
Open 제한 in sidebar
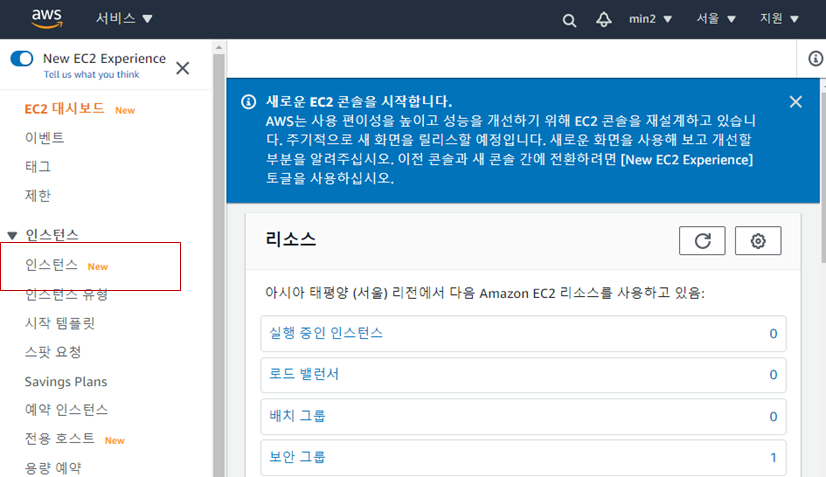click(38, 196)
